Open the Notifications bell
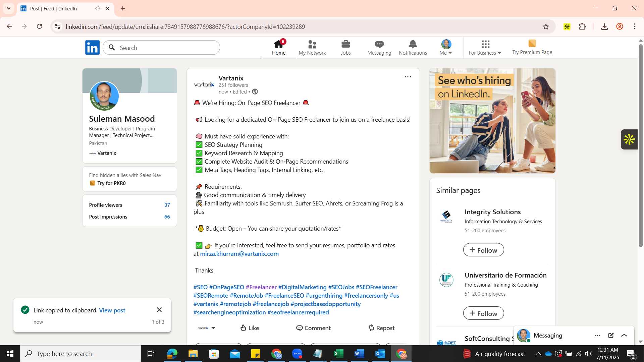The height and width of the screenshot is (362, 644). (x=413, y=47)
